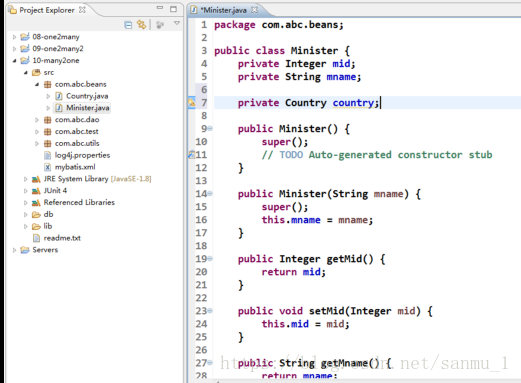Click 'mname' field on line 5
This screenshot has width=521, height=383.
[x=341, y=77]
